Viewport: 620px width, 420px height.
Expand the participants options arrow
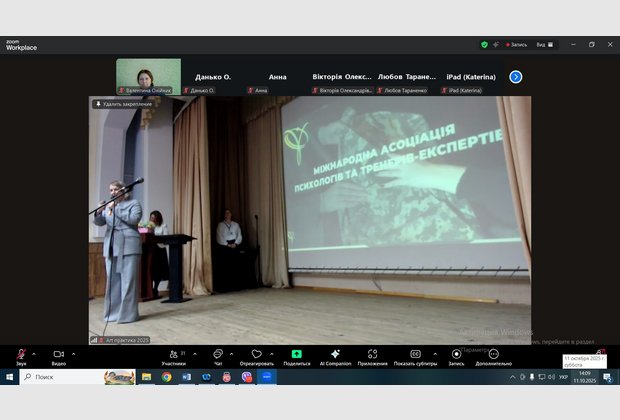tap(194, 354)
